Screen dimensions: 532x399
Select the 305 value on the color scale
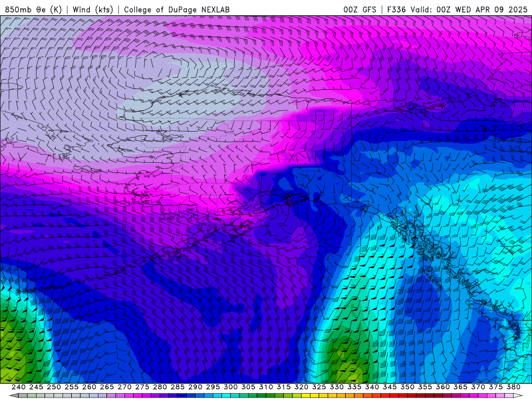point(248,387)
